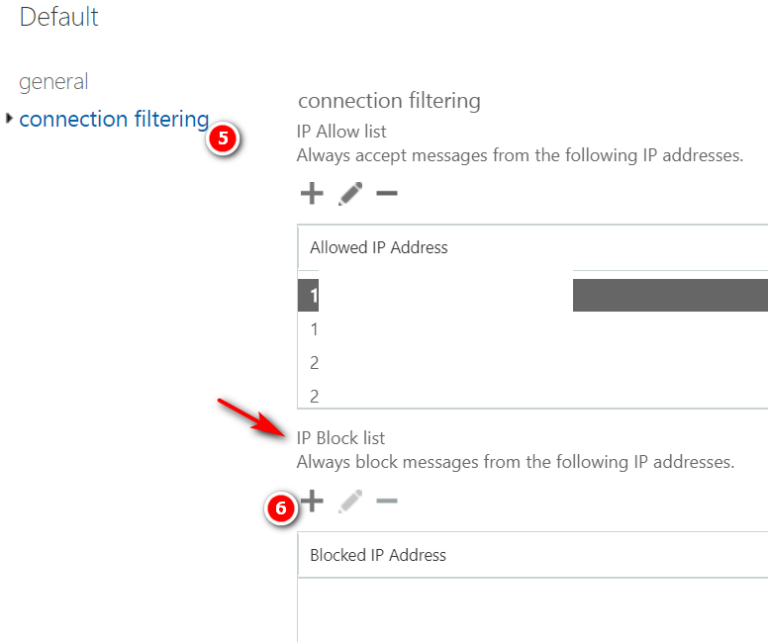
Task: Add an IP address to the Allow list
Action: pos(312,193)
